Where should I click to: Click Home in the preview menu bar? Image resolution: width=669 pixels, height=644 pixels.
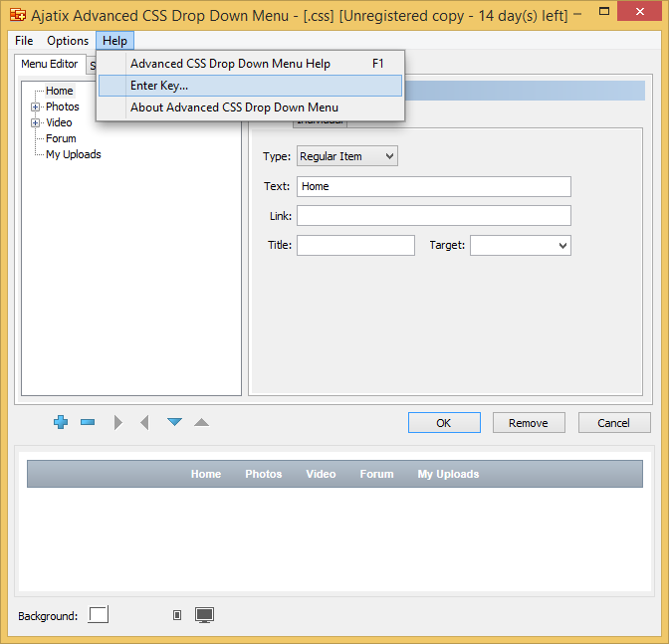[206, 474]
